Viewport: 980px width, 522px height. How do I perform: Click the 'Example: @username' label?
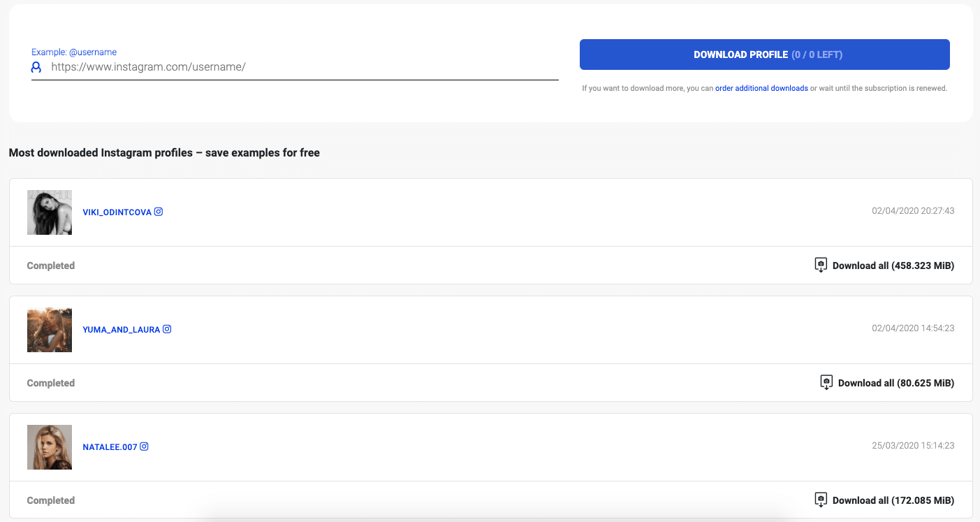pos(74,52)
